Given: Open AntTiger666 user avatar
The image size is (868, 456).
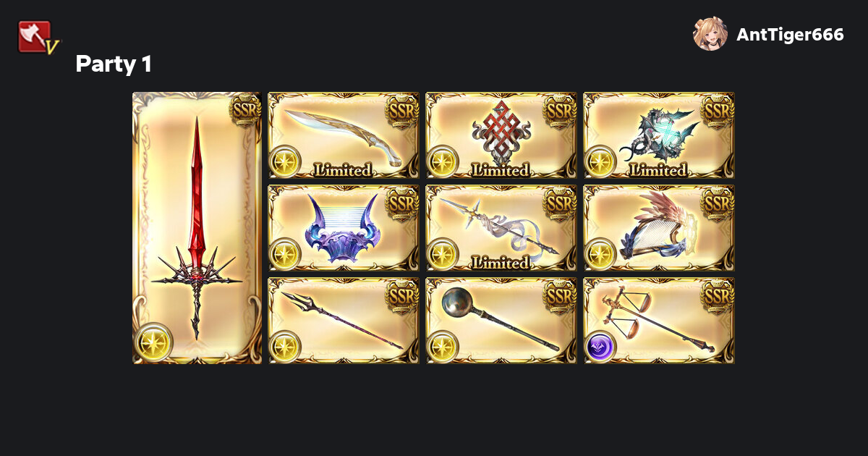Looking at the screenshot, I should [x=710, y=34].
